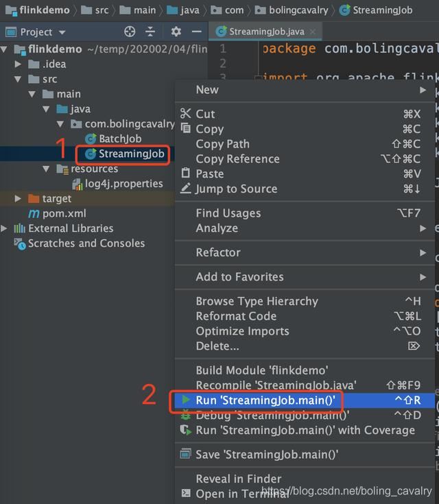Image resolution: width=439 pixels, height=504 pixels.
Task: Open the Refactor submenu
Action: click(217, 252)
